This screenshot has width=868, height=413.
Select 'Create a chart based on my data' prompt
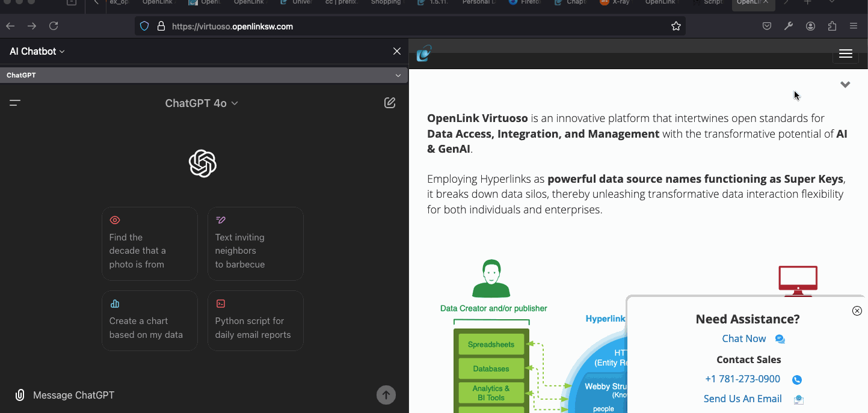[150, 321]
